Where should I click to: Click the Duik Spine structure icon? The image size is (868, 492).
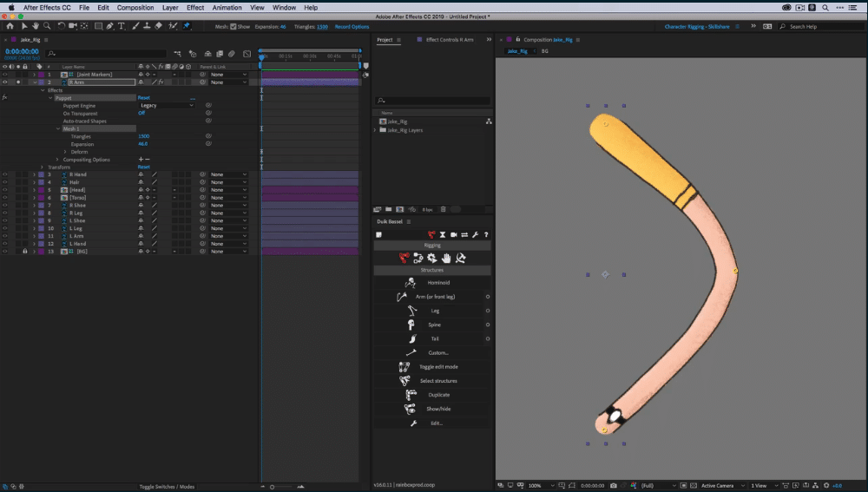point(411,325)
